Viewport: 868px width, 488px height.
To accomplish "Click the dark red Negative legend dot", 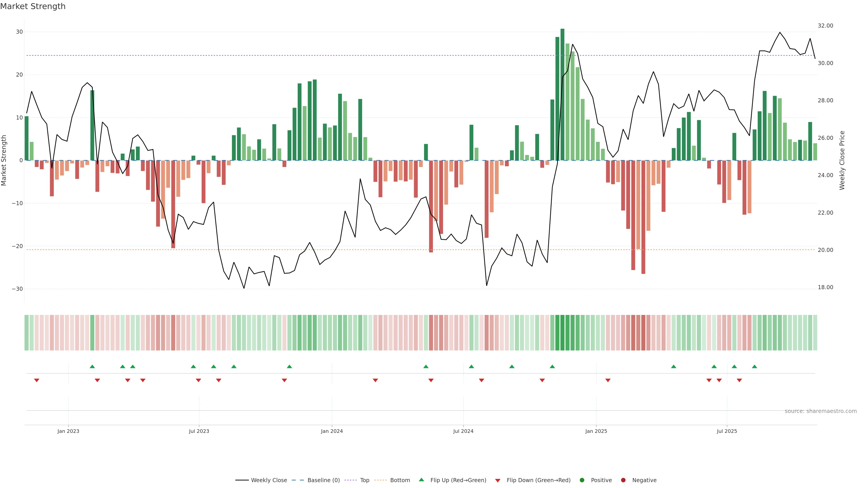I will coord(623,480).
